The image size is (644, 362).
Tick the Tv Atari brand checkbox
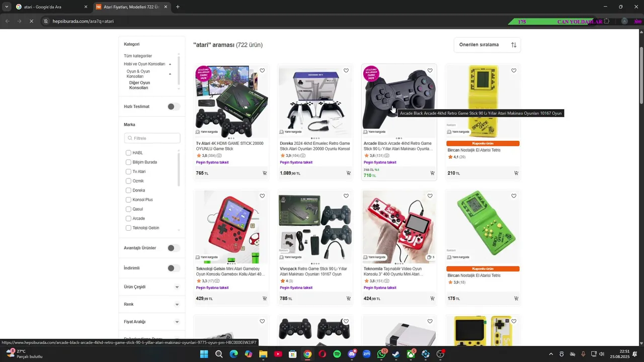click(128, 171)
